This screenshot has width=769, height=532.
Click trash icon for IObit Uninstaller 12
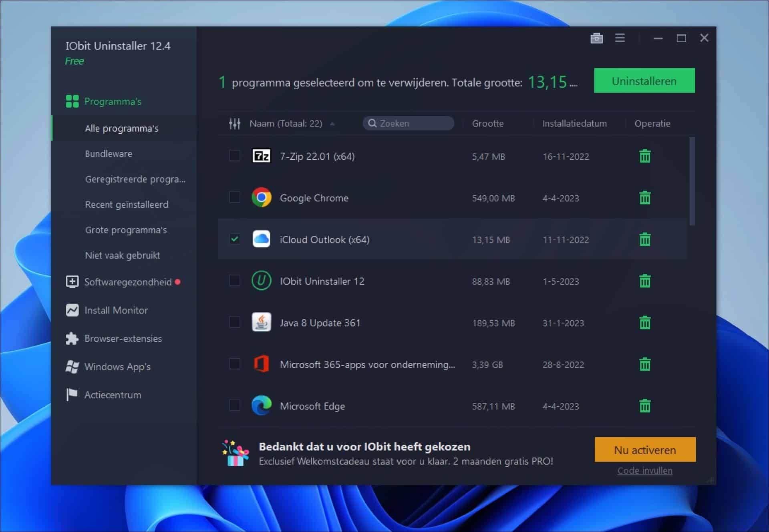click(x=645, y=281)
